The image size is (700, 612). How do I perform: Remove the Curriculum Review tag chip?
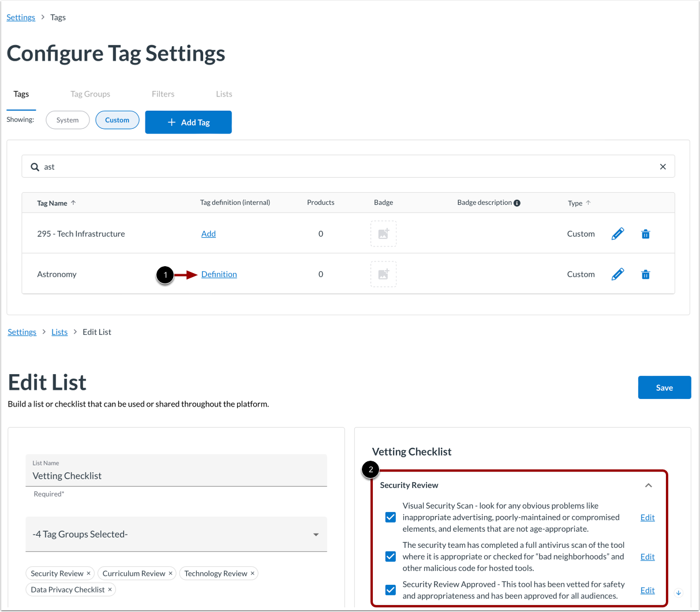pos(170,573)
